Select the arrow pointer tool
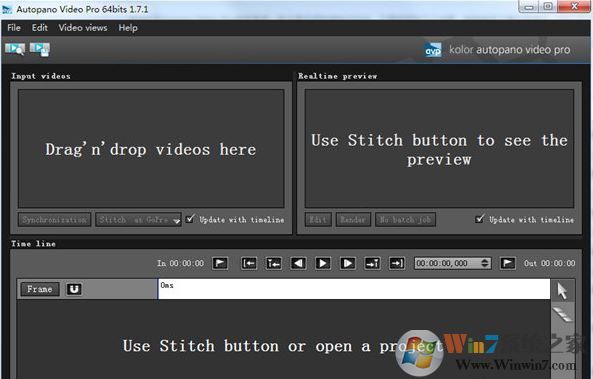593x379 pixels. tap(562, 291)
